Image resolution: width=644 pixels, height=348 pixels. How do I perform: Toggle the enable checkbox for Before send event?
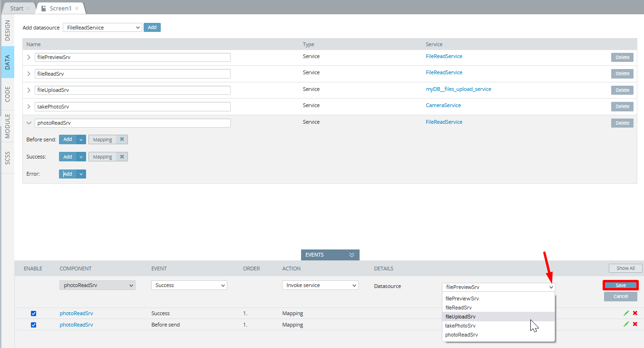33,325
